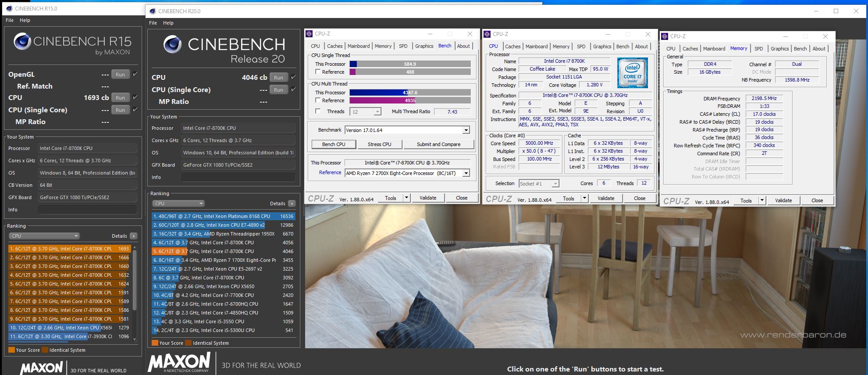Open Benchmark version dropdown
Image resolution: width=868 pixels, height=375 pixels.
[x=466, y=130]
